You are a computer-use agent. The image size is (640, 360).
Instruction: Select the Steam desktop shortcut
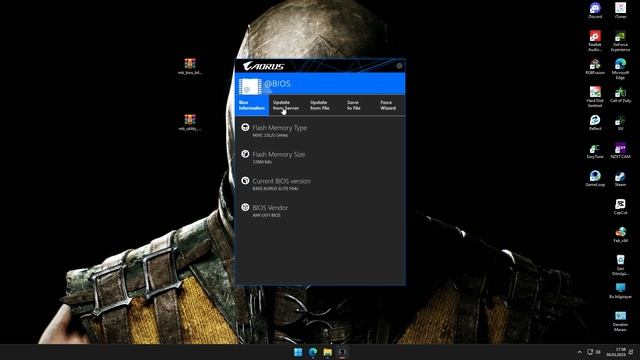pos(620,178)
